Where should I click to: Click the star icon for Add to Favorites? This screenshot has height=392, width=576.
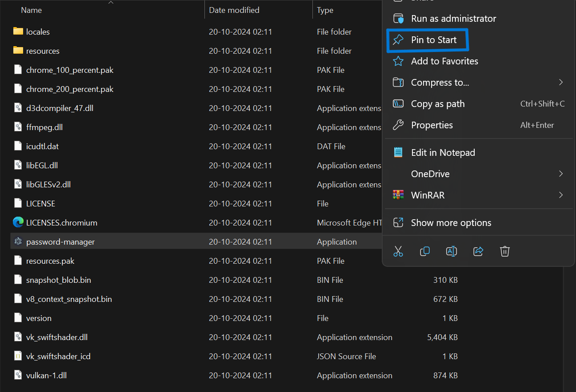398,61
